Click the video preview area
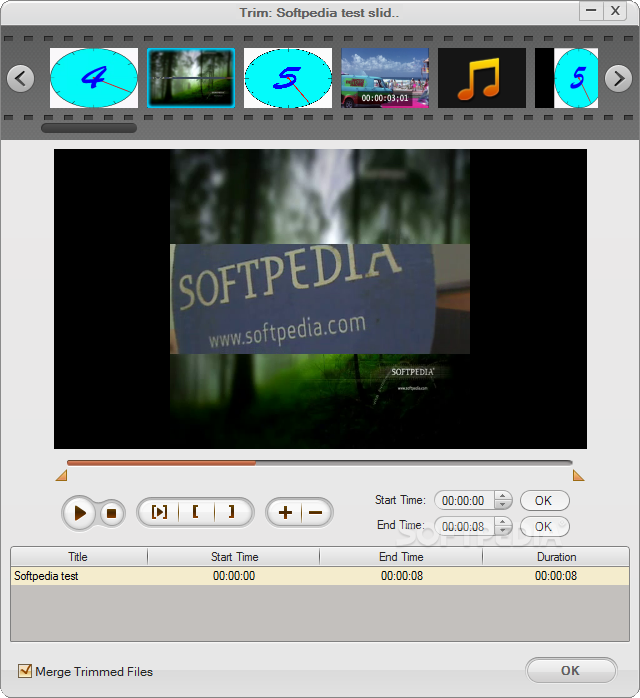 coord(320,299)
